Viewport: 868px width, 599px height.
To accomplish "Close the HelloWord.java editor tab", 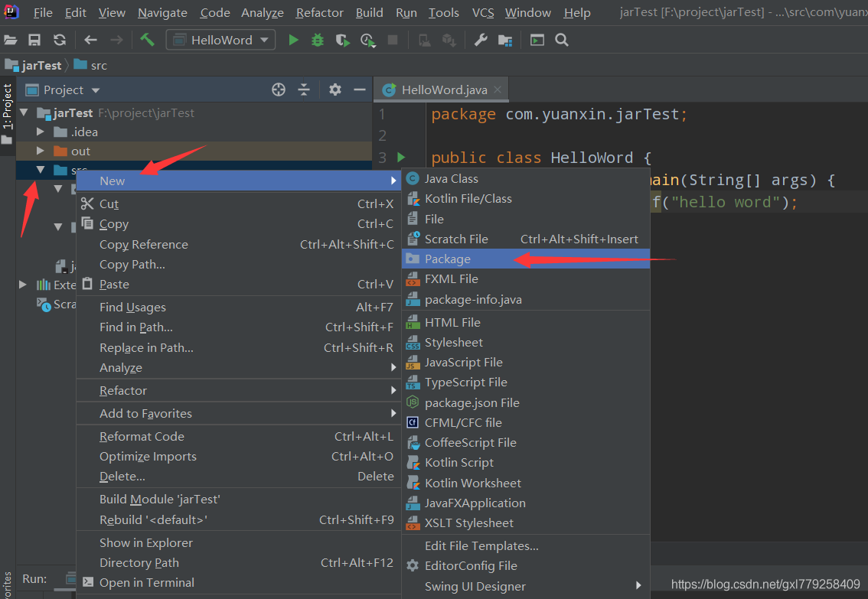I will 498,90.
